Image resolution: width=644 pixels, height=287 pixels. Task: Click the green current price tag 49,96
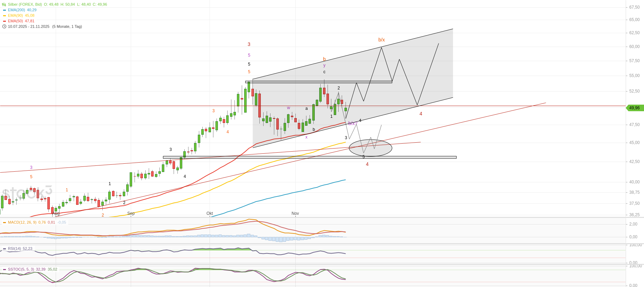pos(634,108)
